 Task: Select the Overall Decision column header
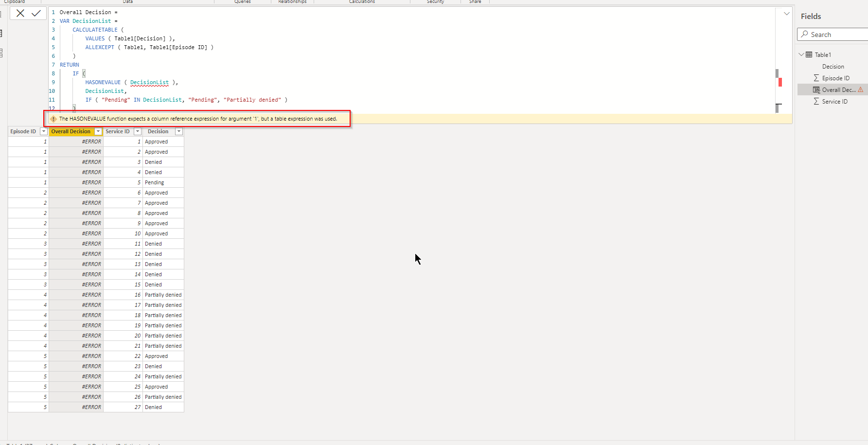[x=71, y=131]
